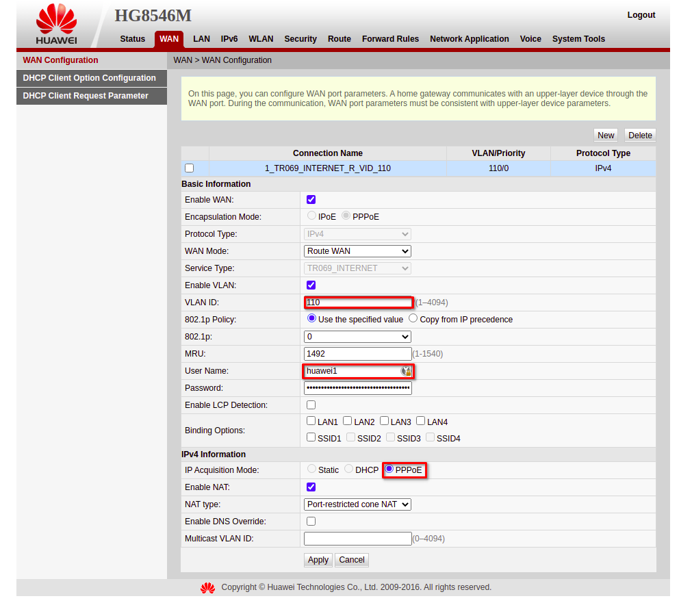Open DHCP Client Option Configuration

(x=90, y=78)
